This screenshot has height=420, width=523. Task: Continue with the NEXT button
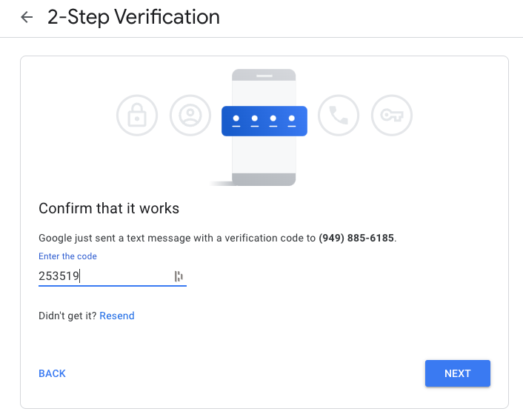458,373
